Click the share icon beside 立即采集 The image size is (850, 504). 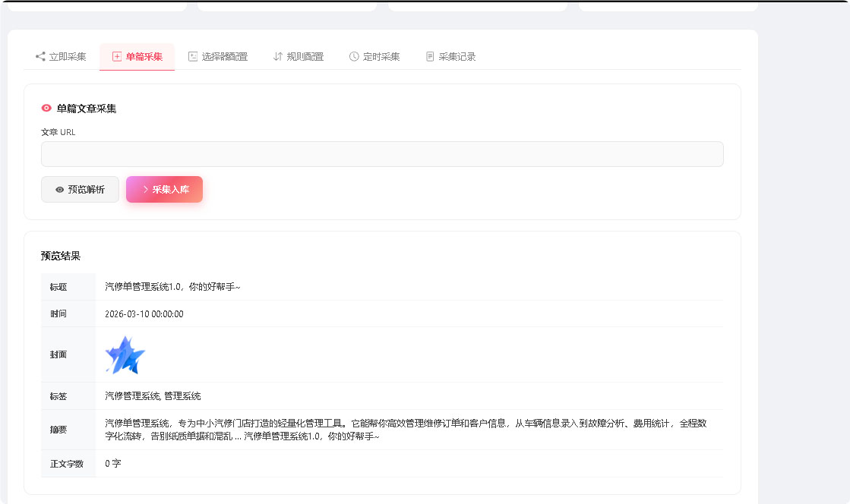coord(40,56)
